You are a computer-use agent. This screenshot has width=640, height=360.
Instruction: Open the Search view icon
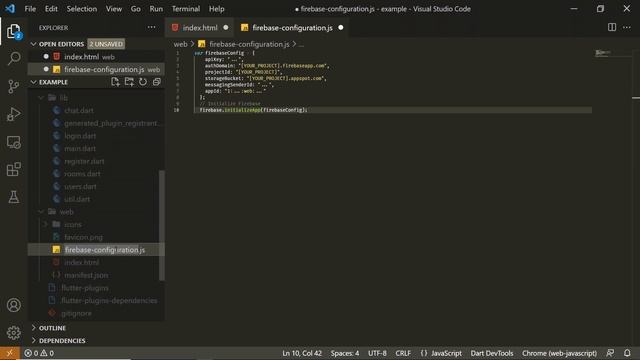click(13, 58)
